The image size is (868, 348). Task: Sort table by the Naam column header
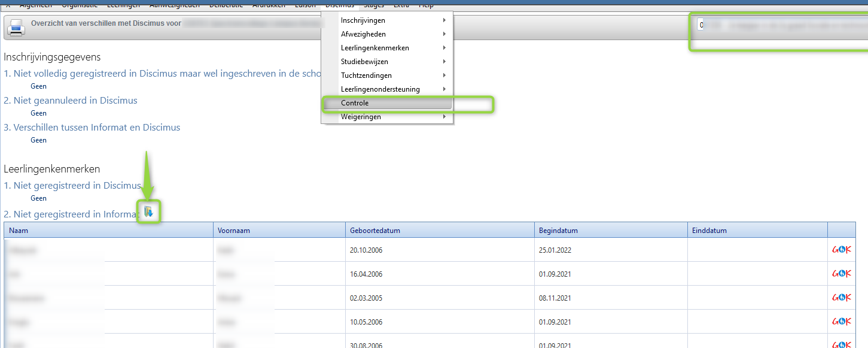(x=109, y=230)
